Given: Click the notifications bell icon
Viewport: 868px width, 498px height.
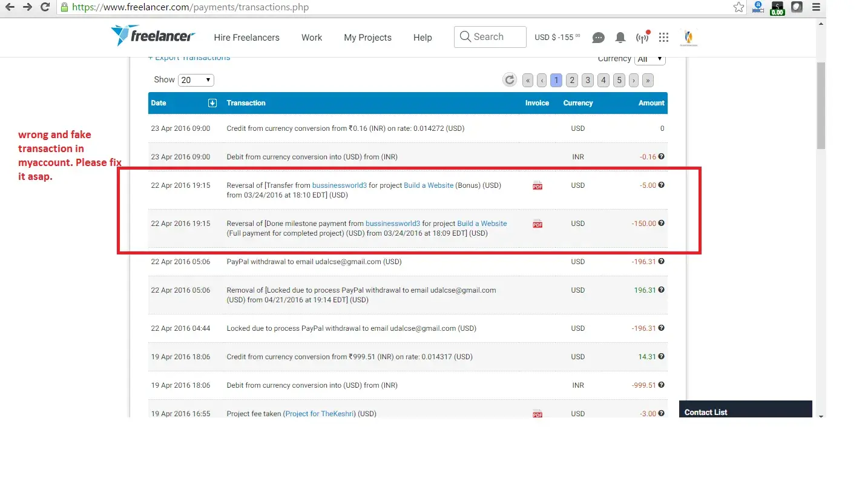Looking at the screenshot, I should pyautogui.click(x=620, y=38).
